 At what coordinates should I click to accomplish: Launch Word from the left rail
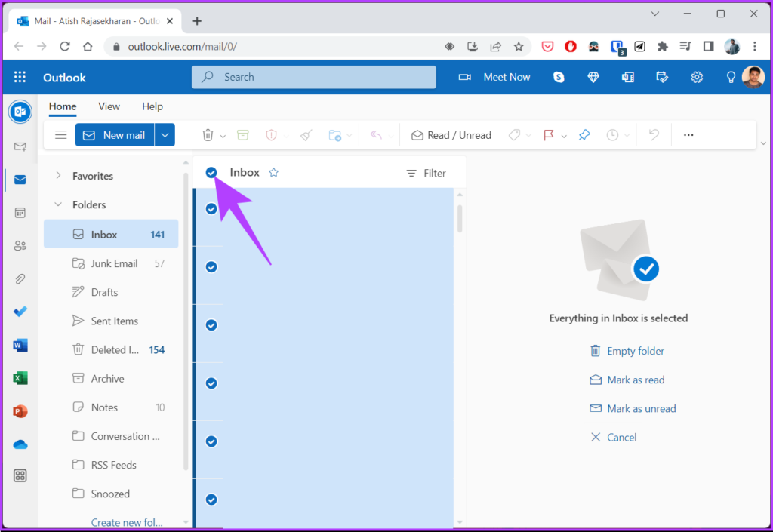(x=20, y=346)
